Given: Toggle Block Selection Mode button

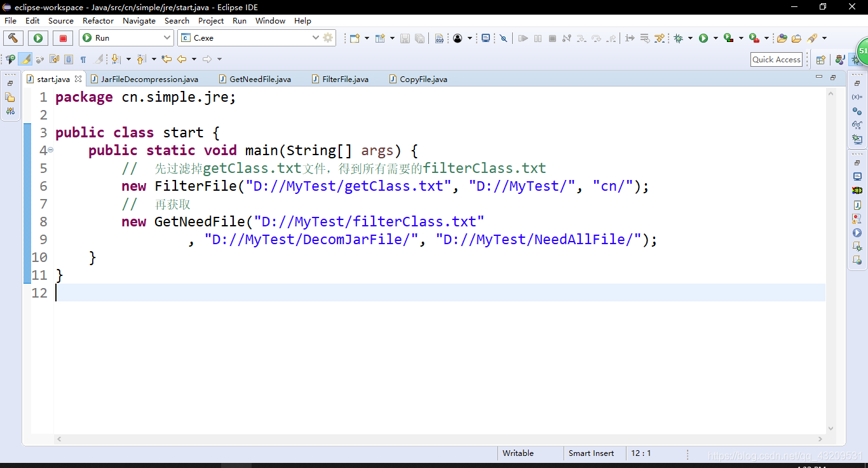Looking at the screenshot, I should tap(68, 59).
